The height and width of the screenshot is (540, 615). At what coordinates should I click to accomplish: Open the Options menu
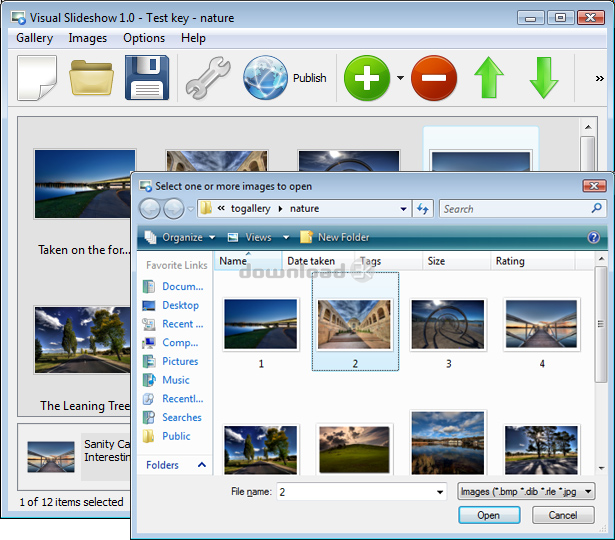144,38
